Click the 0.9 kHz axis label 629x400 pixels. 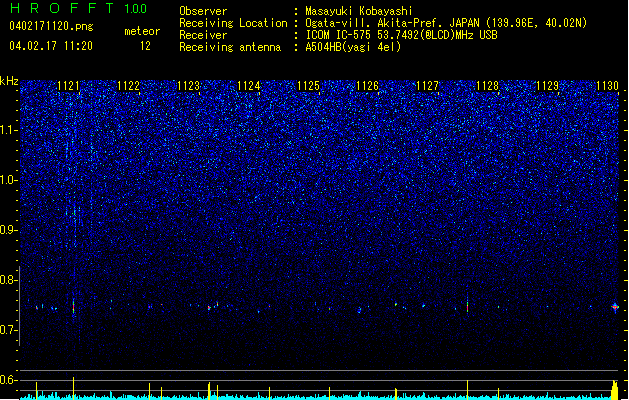(x=8, y=230)
